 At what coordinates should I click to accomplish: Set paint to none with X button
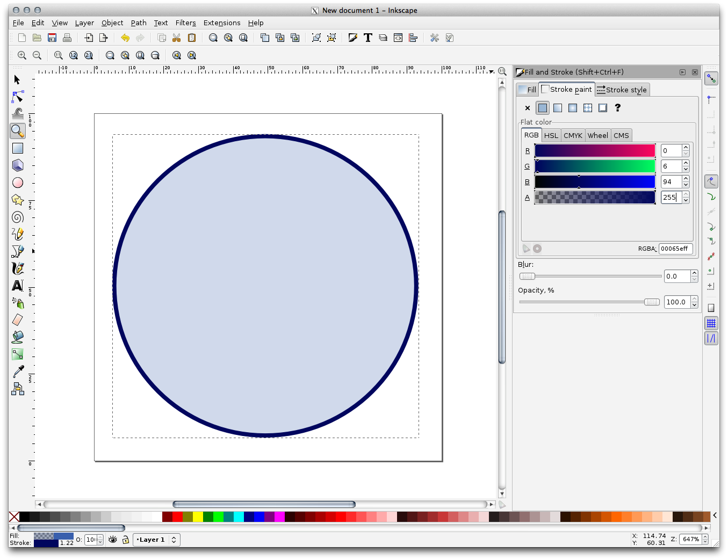pos(528,108)
